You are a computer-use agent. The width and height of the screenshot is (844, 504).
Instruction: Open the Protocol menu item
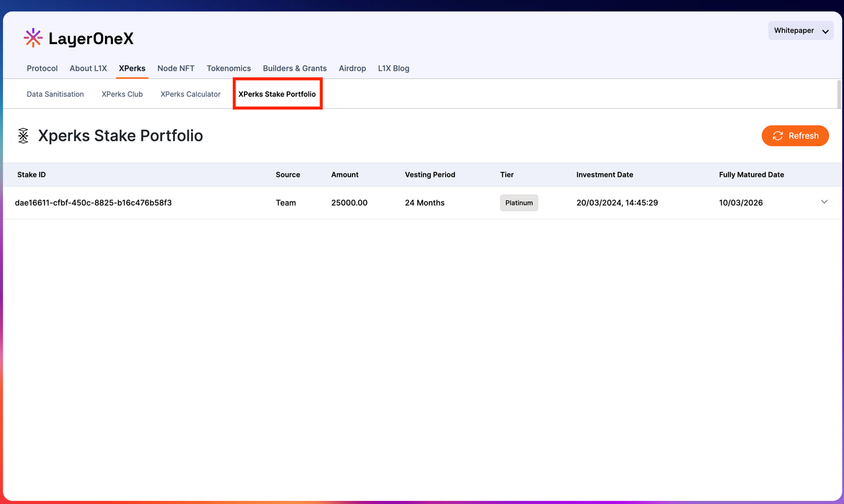tap(42, 68)
